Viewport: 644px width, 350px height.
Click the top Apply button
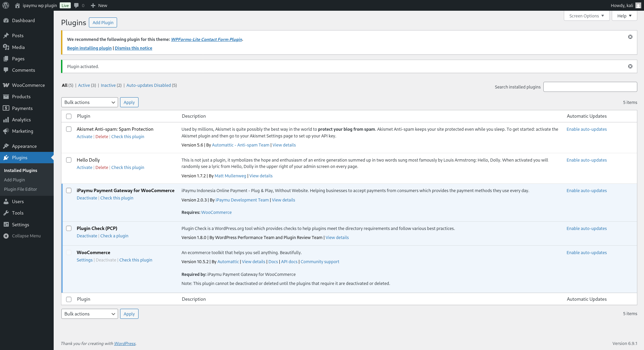point(129,102)
